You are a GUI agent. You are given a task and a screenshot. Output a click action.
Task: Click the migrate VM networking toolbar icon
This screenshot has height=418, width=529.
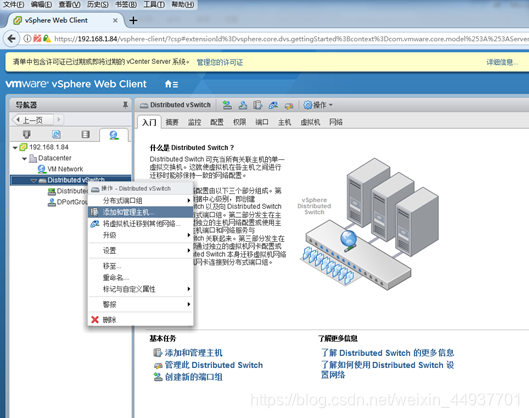pos(273,105)
